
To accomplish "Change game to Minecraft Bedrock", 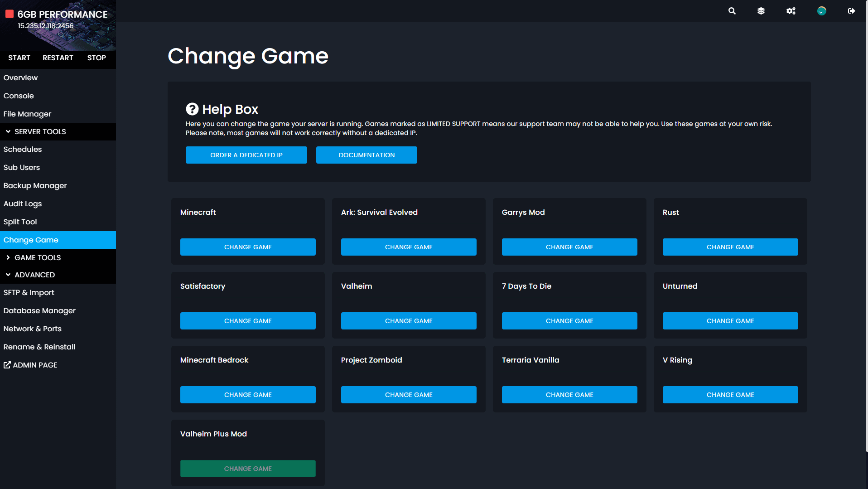I will coord(248,395).
